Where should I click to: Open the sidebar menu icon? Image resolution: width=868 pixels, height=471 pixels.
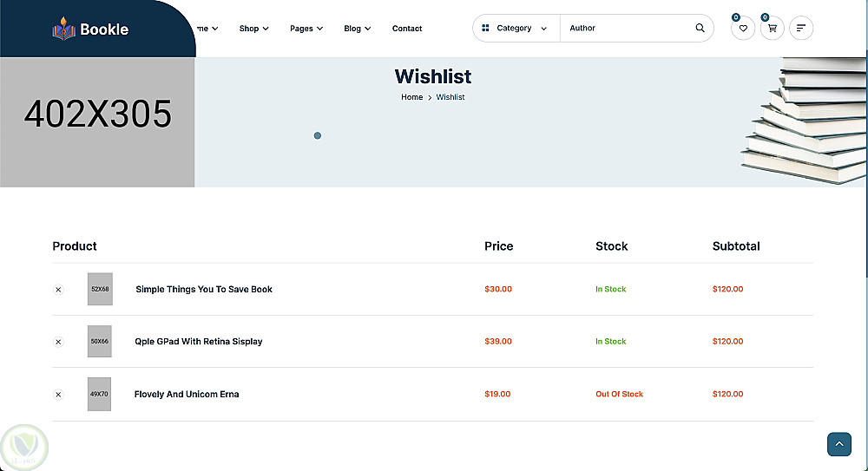[801, 29]
